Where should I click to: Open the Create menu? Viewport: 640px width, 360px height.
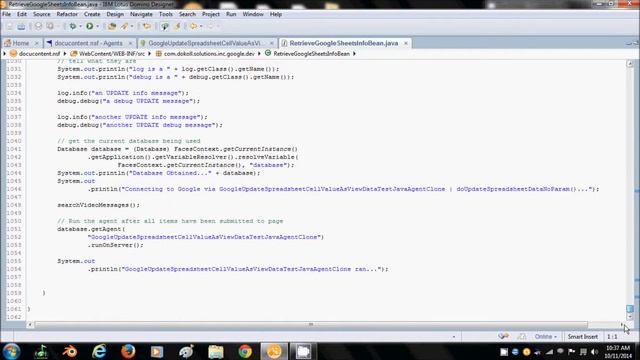pos(92,14)
